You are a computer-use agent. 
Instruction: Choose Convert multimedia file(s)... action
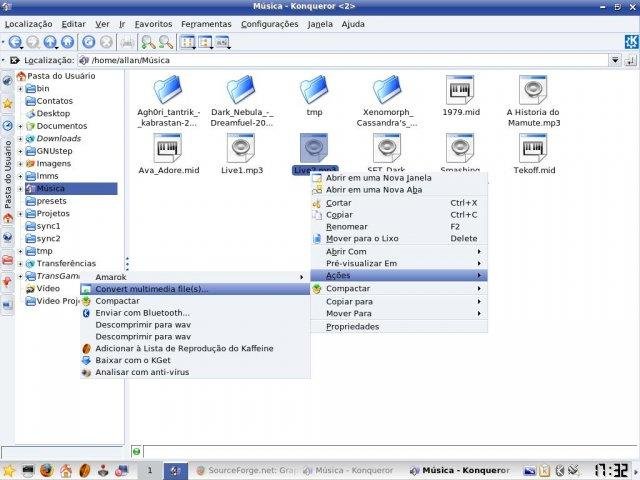pyautogui.click(x=195, y=289)
